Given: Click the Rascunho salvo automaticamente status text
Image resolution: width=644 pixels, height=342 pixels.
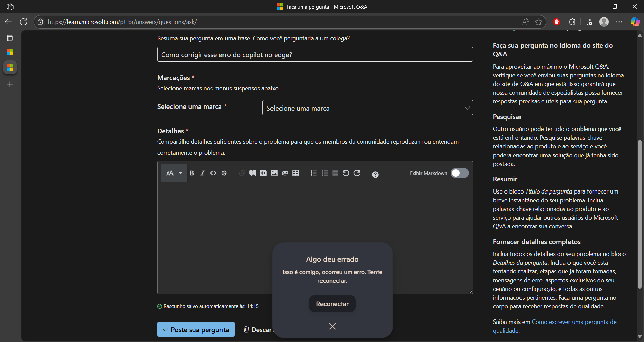Looking at the screenshot, I should tap(211, 306).
